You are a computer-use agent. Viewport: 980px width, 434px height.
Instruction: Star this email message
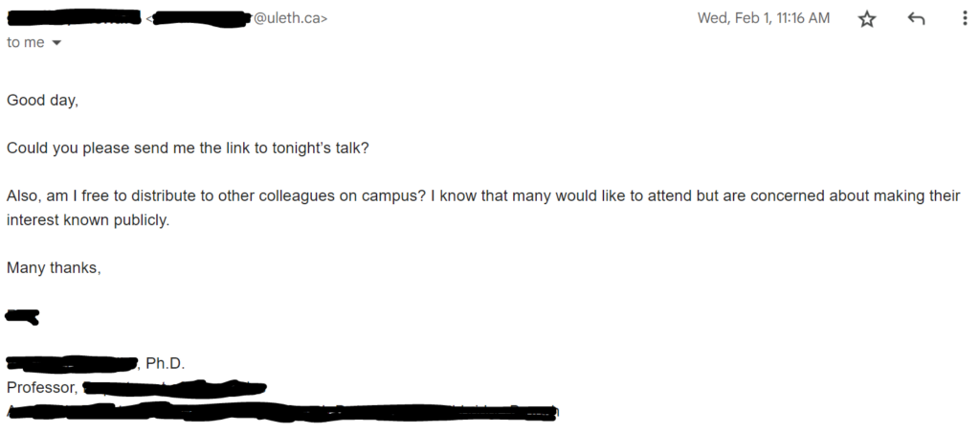pos(867,19)
